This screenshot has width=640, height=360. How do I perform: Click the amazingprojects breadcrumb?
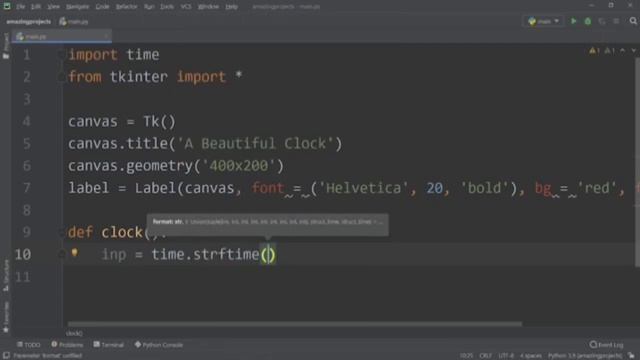[x=29, y=21]
